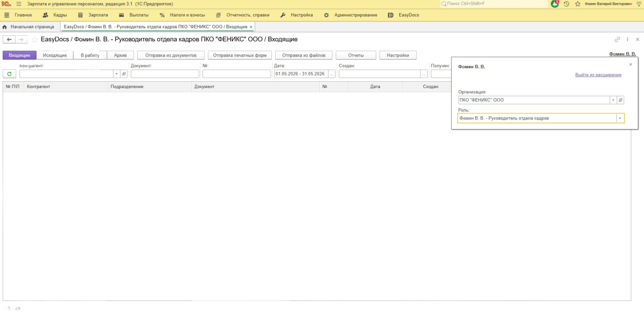
Task: Open the sections panel menu icon before Главное
Action: 7,15
